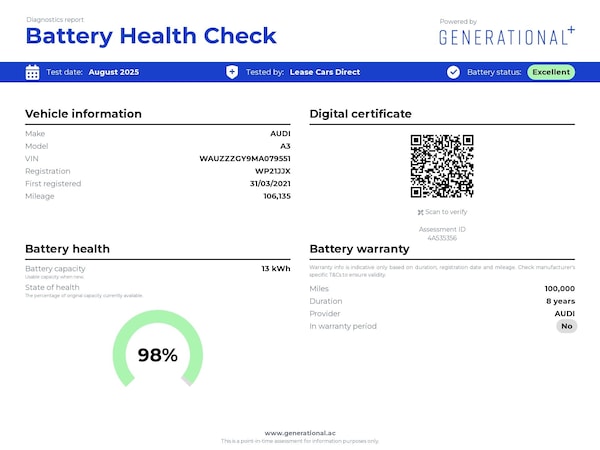Click the Assessment ID 4A535356
The width and height of the screenshot is (600, 450).
(x=442, y=238)
